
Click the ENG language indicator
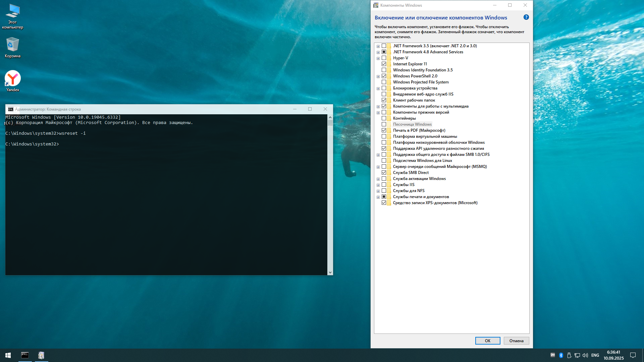(595, 355)
